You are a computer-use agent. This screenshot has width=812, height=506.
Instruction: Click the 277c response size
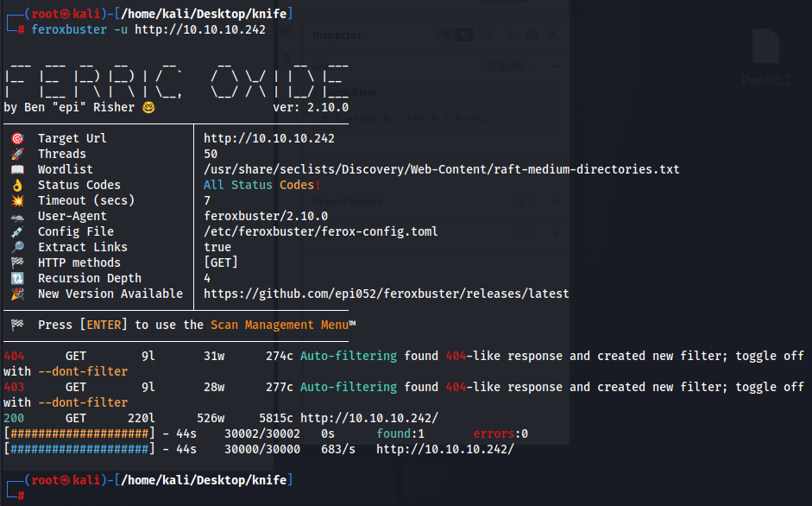[280, 388]
